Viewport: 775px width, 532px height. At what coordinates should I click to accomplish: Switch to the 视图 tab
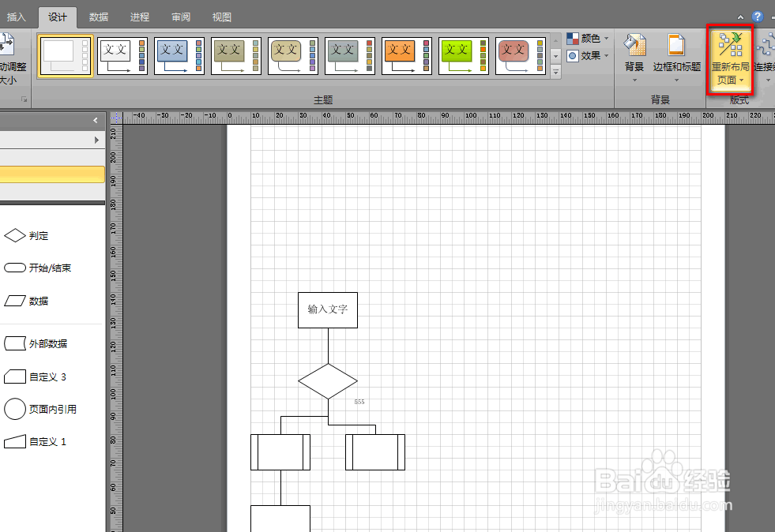tap(222, 17)
